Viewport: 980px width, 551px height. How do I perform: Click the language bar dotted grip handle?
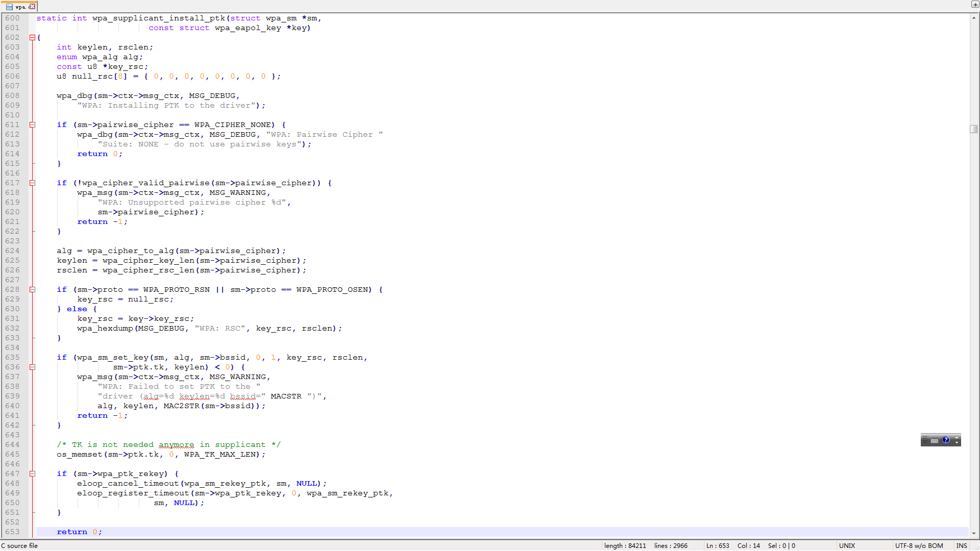(x=925, y=440)
